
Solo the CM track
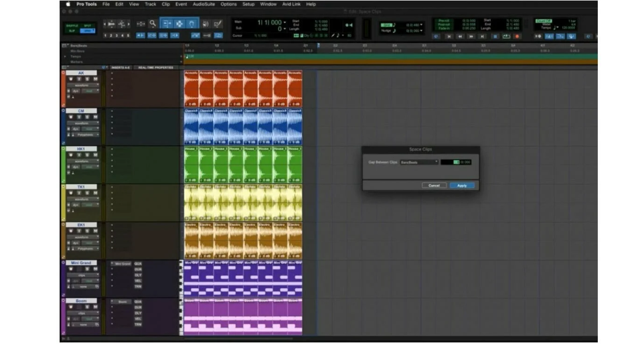point(88,117)
